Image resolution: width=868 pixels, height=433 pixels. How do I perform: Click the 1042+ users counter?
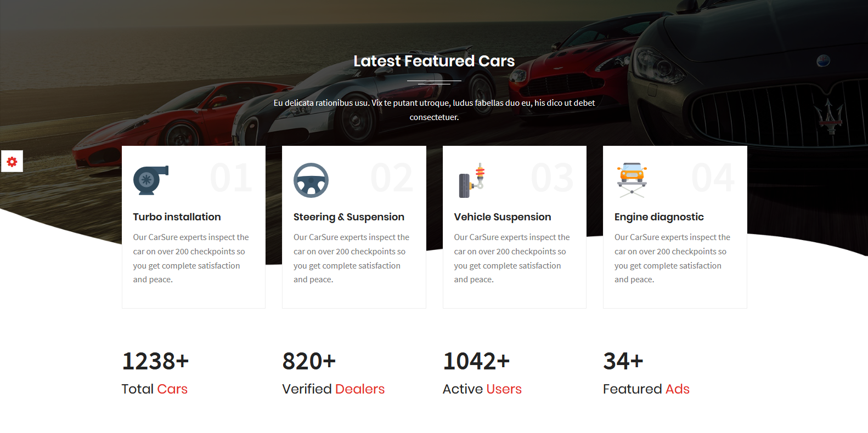[476, 361]
